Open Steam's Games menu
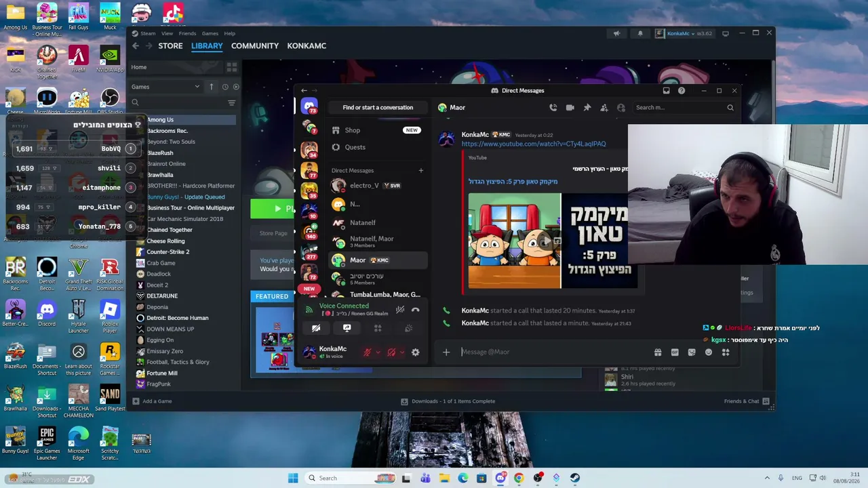868x488 pixels. (210, 33)
